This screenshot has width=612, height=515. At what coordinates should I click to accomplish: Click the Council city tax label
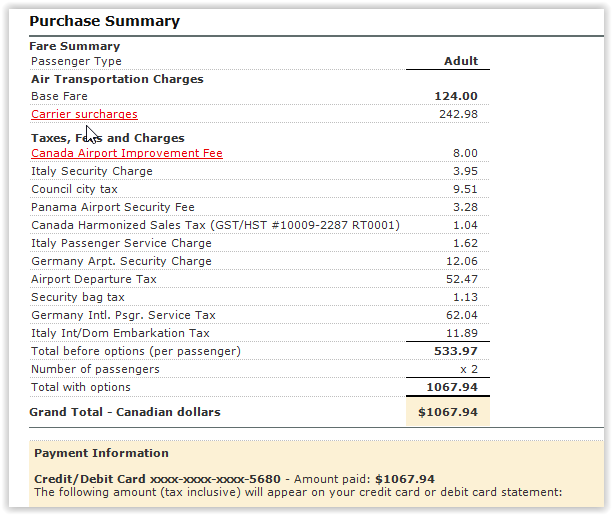pos(74,189)
